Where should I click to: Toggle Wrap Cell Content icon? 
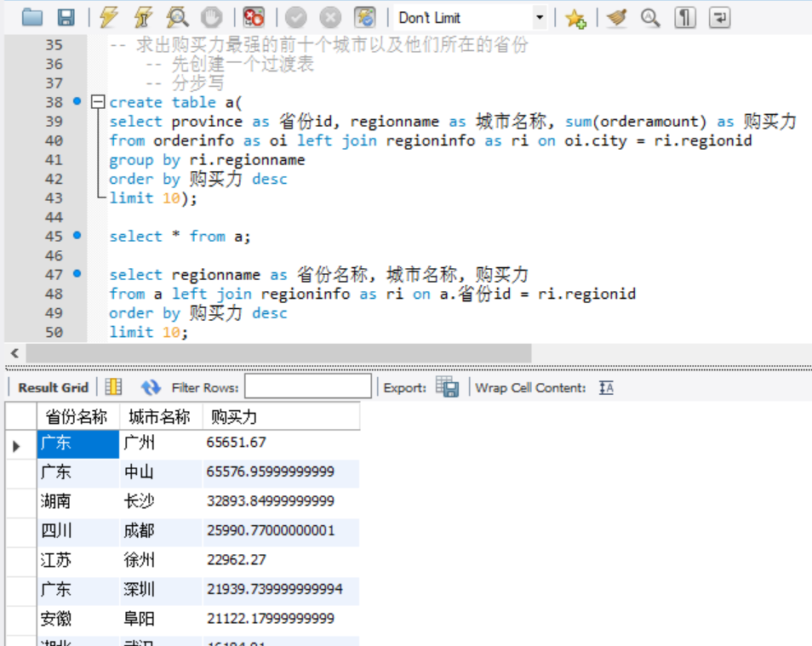pos(606,387)
